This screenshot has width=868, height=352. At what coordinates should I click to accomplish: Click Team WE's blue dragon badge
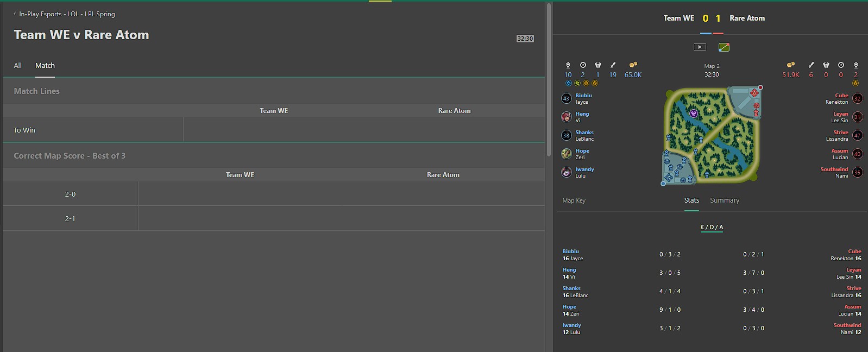(x=569, y=83)
